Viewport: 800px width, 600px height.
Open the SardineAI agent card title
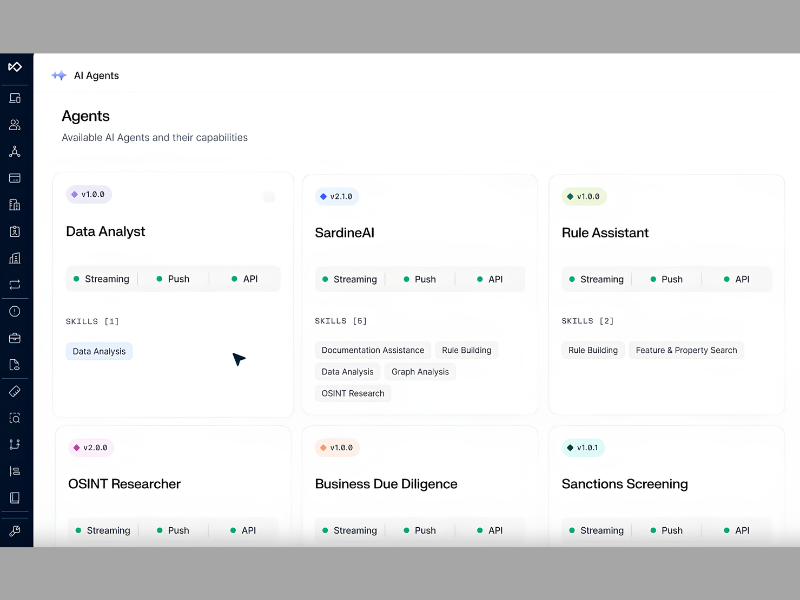344,233
